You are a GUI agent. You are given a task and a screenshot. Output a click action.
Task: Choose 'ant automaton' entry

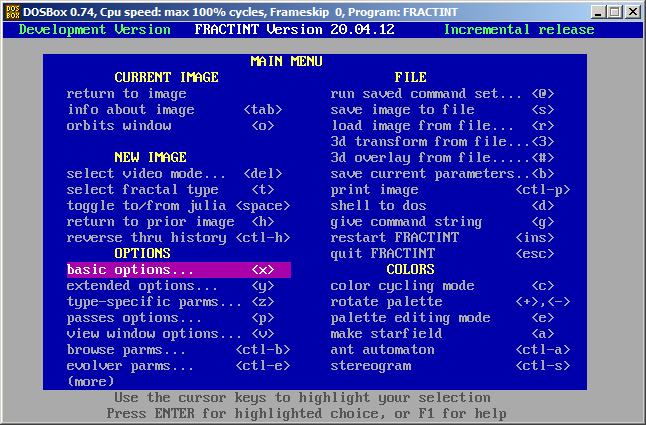tap(450, 350)
